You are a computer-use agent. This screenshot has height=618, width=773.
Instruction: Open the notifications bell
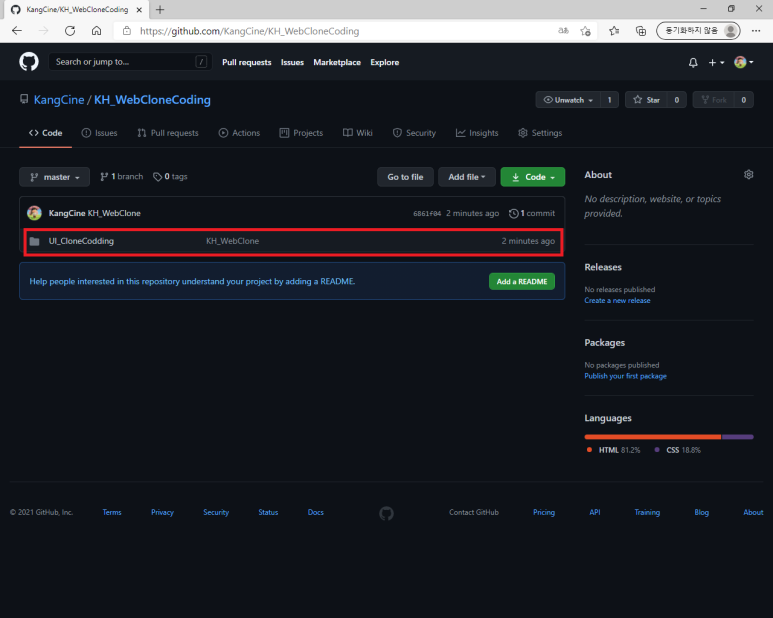tap(693, 63)
